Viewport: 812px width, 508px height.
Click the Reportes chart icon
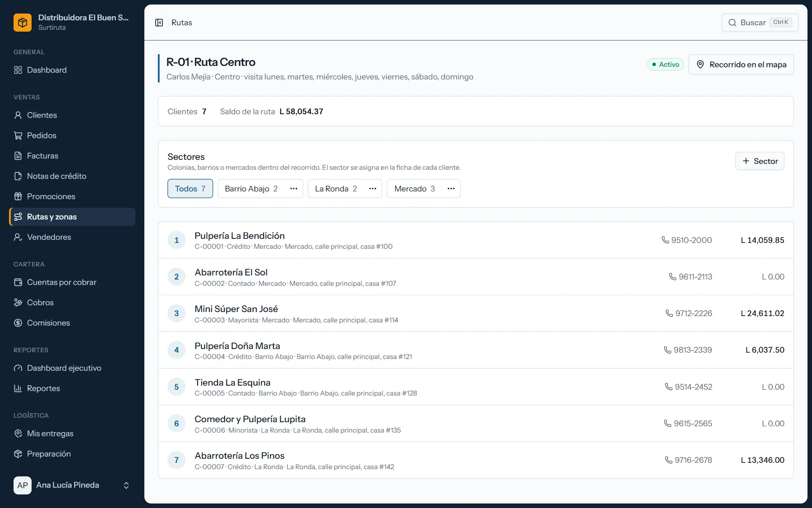coord(18,388)
